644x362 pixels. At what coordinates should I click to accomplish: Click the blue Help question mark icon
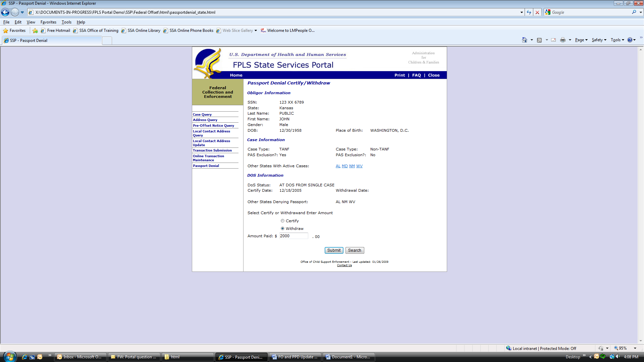(x=630, y=40)
